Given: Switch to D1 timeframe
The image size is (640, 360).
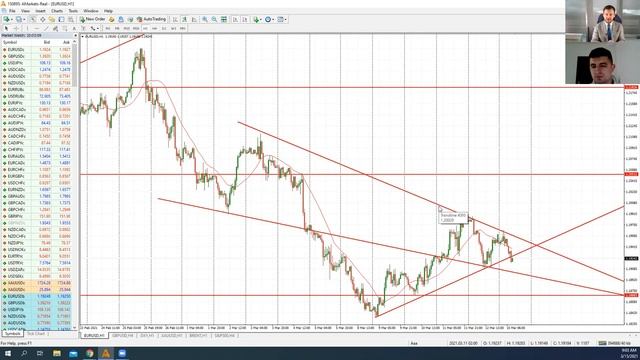Looking at the screenshot, I should [x=164, y=29].
